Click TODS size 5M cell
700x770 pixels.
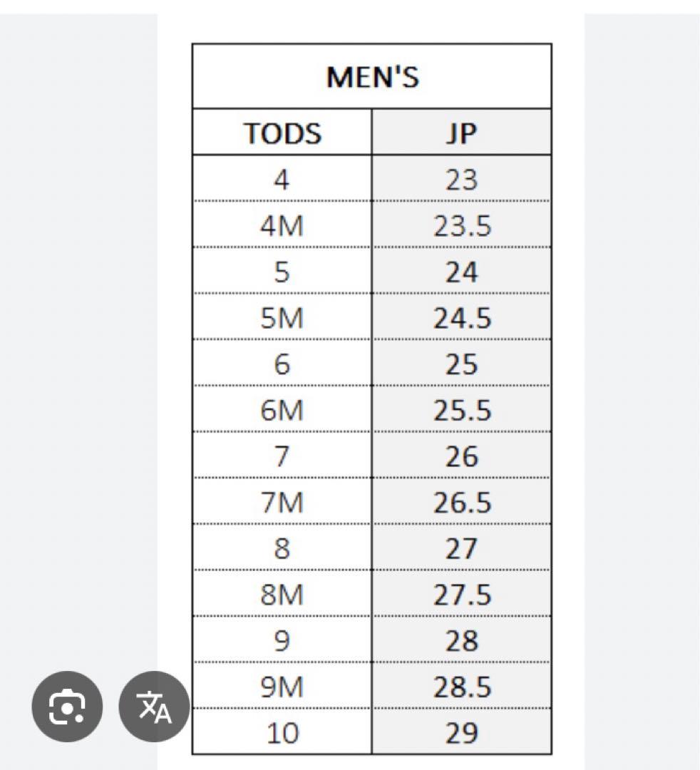(282, 318)
